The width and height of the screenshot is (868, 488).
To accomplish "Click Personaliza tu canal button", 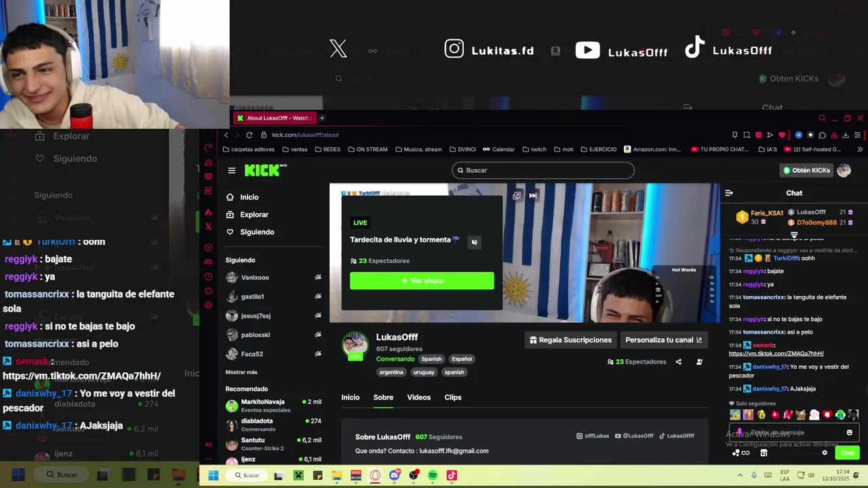I will (x=663, y=340).
